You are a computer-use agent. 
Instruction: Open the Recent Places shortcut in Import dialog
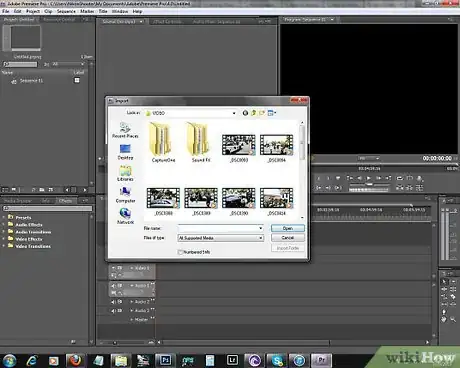tap(125, 130)
